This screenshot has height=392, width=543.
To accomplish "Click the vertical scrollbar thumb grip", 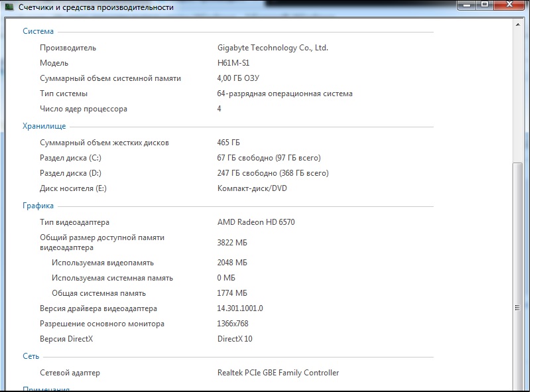I will pyautogui.click(x=517, y=308).
